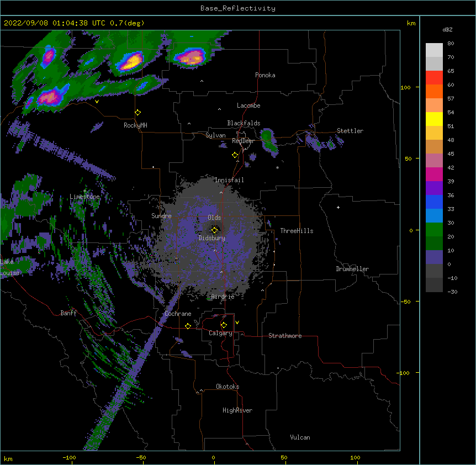Click the Okotoks town label
The width and height of the screenshot is (476, 465).
click(x=228, y=387)
